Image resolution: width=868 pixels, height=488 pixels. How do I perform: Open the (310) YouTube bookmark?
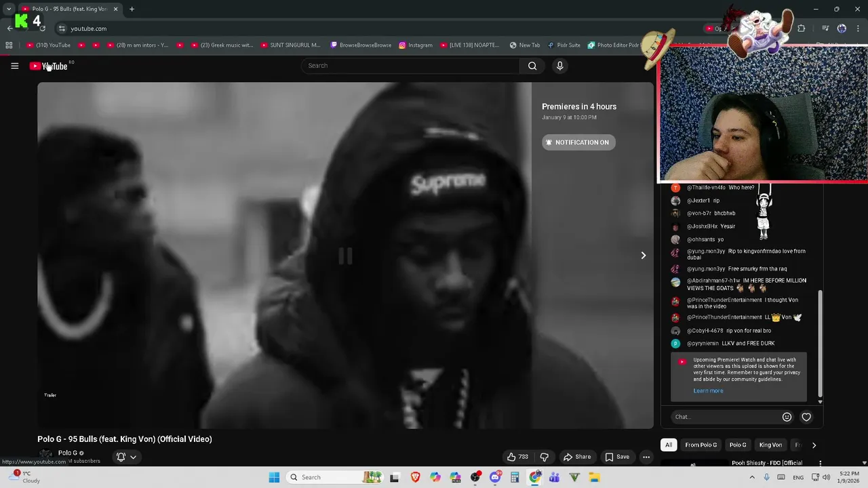[48, 45]
